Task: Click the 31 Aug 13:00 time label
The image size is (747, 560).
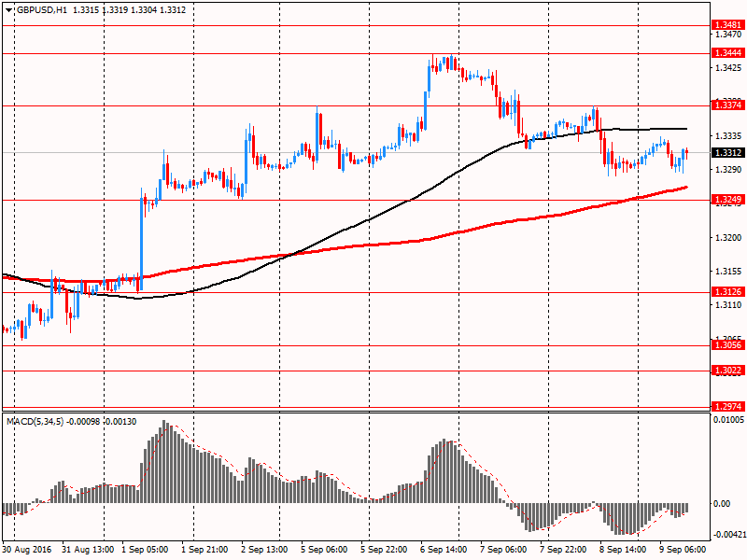Action: pyautogui.click(x=88, y=550)
